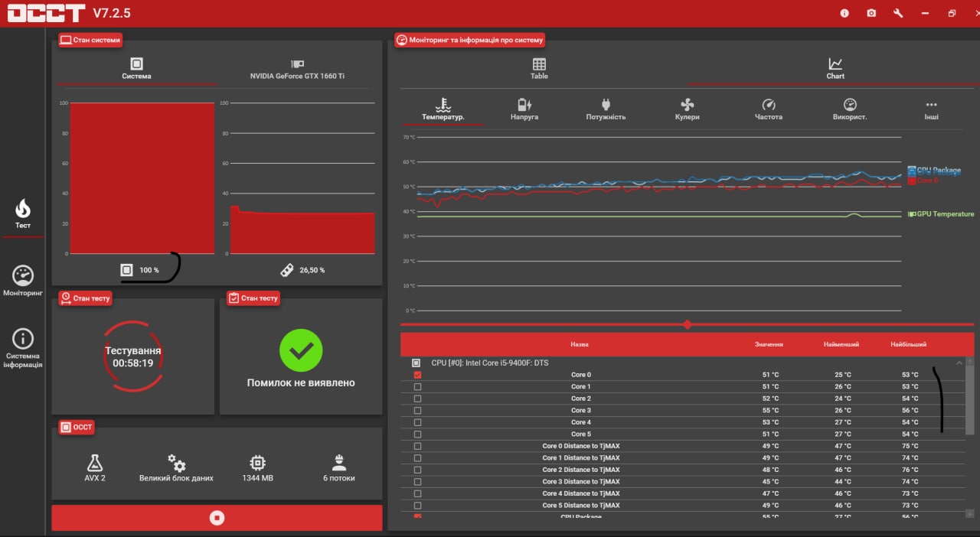Click the Core 0 legend entry in chart
The height and width of the screenshot is (537, 980).
point(923,181)
